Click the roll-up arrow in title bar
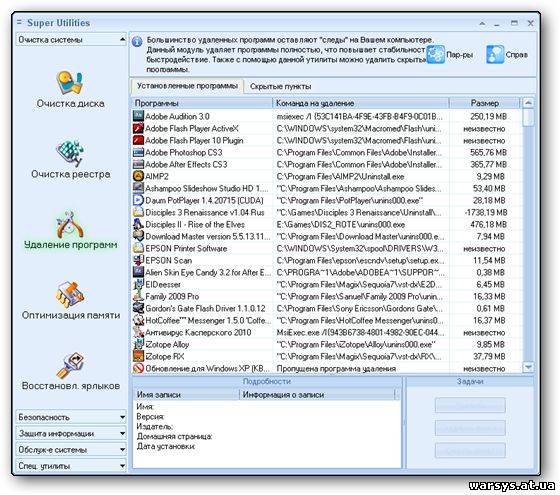 click(482, 23)
